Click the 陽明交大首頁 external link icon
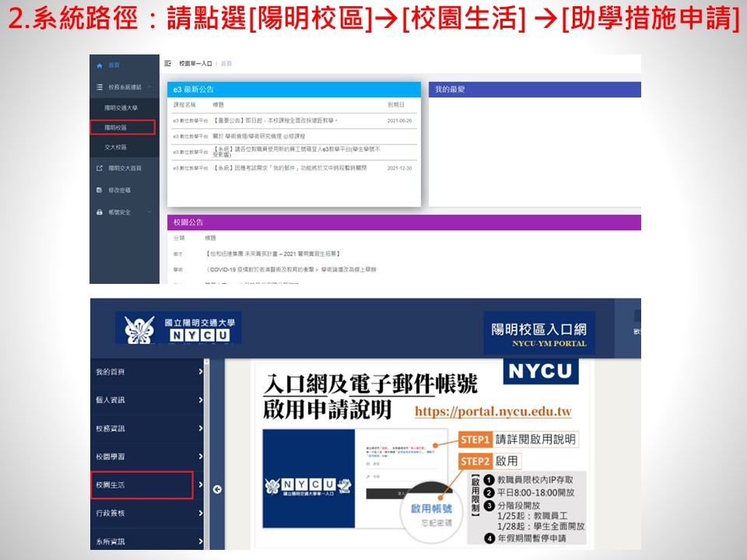The height and width of the screenshot is (560, 747). 99,168
